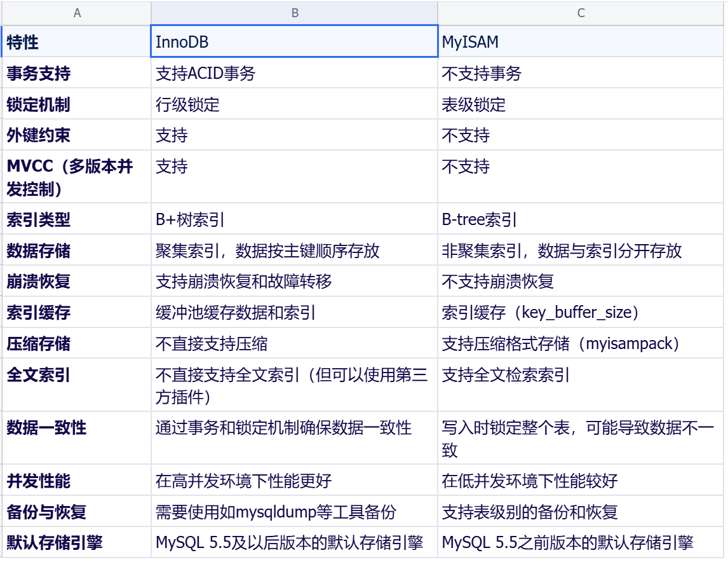Select cell "不直接支持压缩"

point(294,343)
